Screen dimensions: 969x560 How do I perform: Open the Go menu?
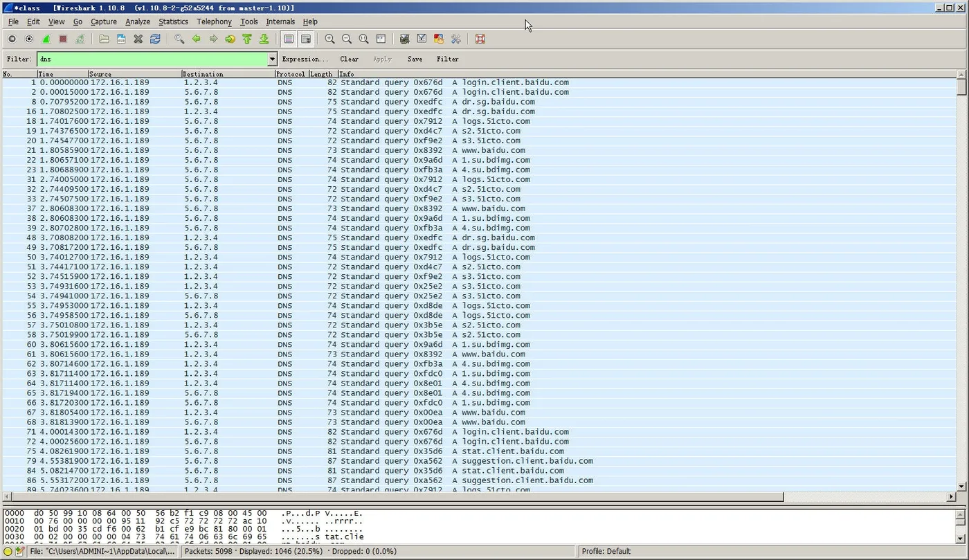point(78,21)
